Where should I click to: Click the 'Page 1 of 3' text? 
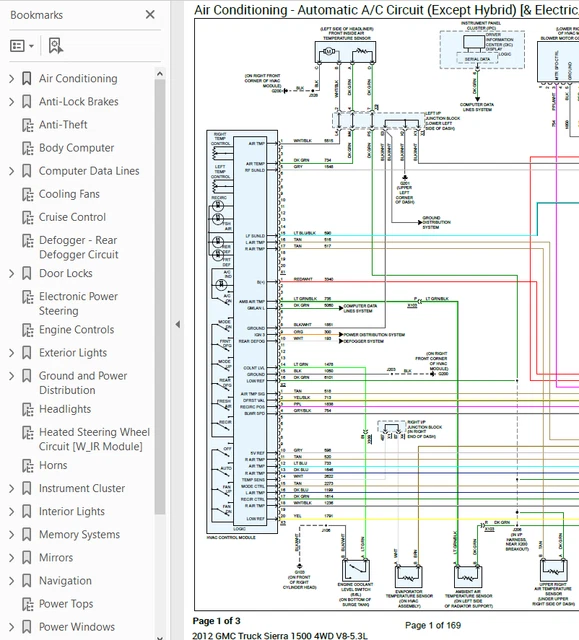point(216,621)
